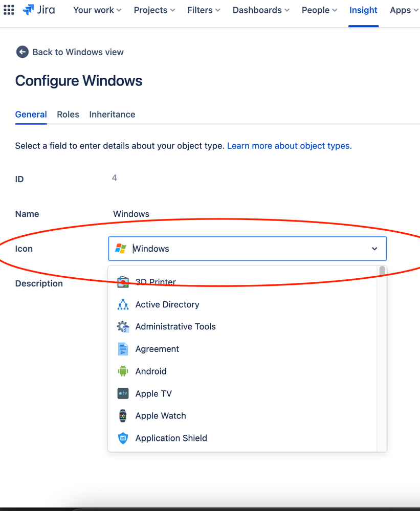Select the Android option text

coord(151,371)
